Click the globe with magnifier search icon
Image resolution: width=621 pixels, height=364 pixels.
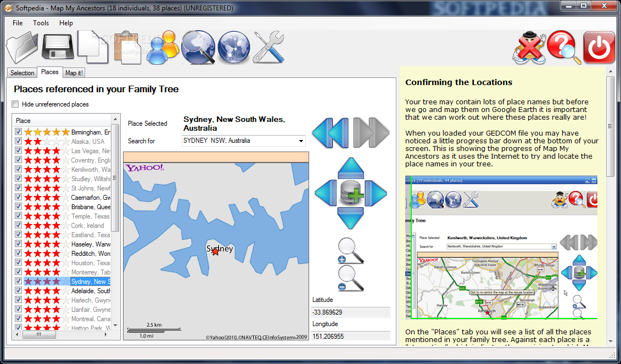point(198,48)
